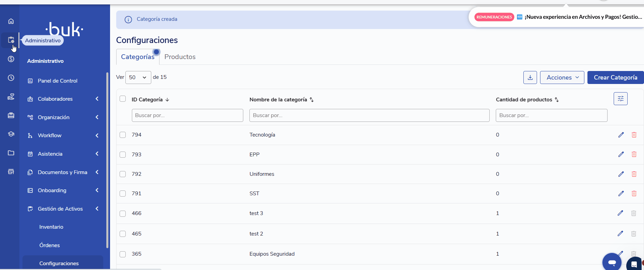
Task: Click the category name search field
Action: point(369,115)
